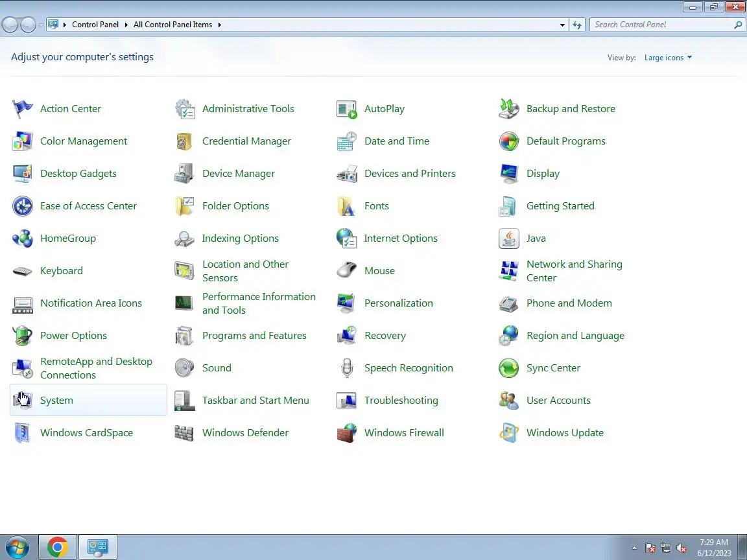
Task: Open the User Accounts people icon
Action: [x=508, y=401]
